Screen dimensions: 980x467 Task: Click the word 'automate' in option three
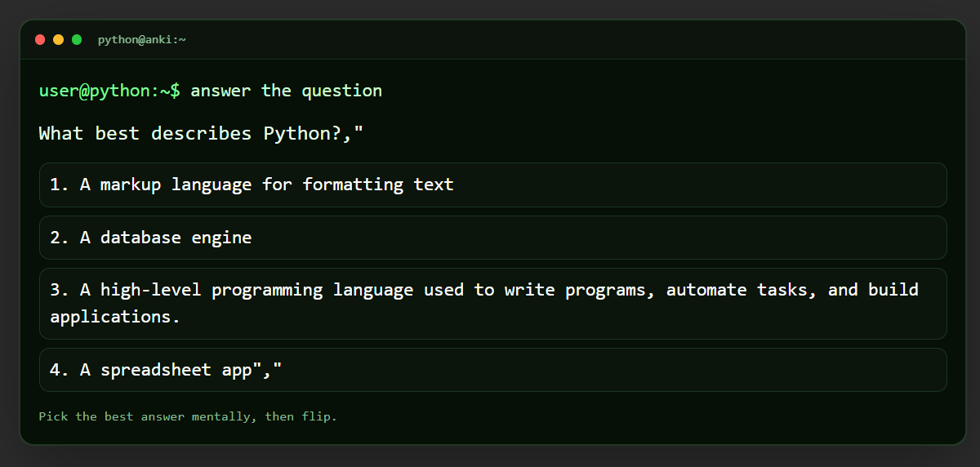pos(706,290)
